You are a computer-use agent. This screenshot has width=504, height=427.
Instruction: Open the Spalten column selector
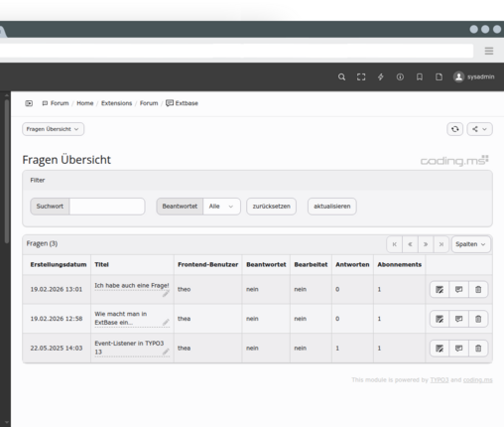point(470,244)
